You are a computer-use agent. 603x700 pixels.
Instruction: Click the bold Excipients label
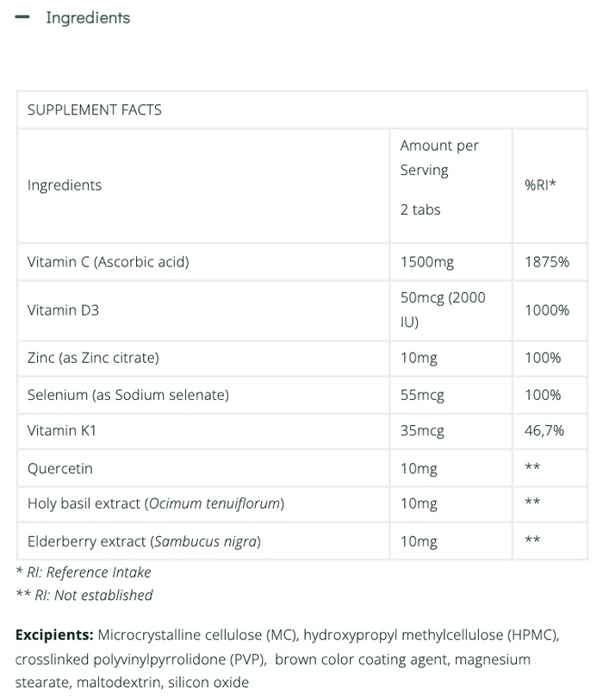click(x=54, y=635)
